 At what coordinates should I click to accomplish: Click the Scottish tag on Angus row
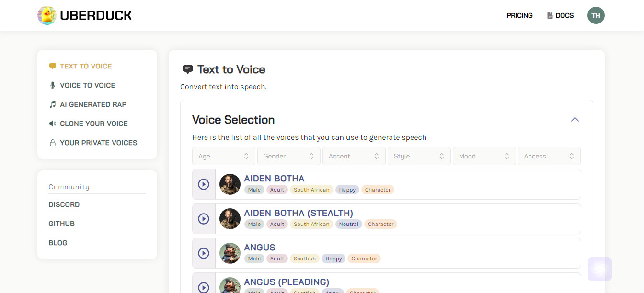305,259
